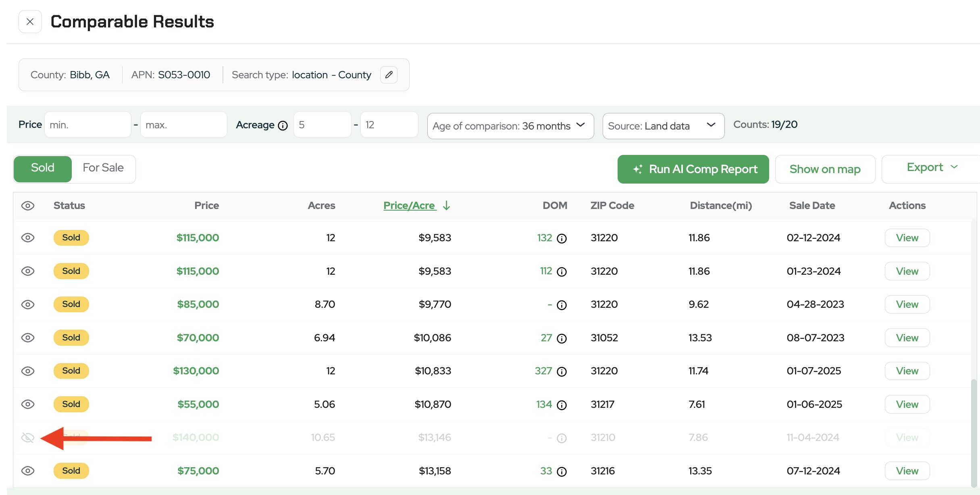Hide the $55,000 sold comparable row
The height and width of the screenshot is (495, 980).
(x=28, y=404)
